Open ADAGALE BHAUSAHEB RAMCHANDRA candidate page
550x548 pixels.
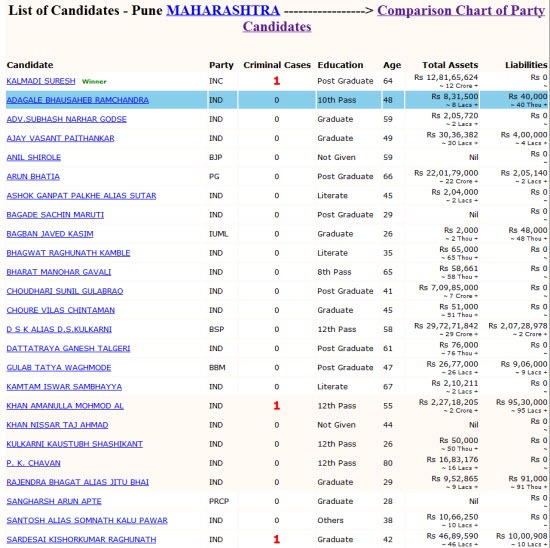coord(78,100)
